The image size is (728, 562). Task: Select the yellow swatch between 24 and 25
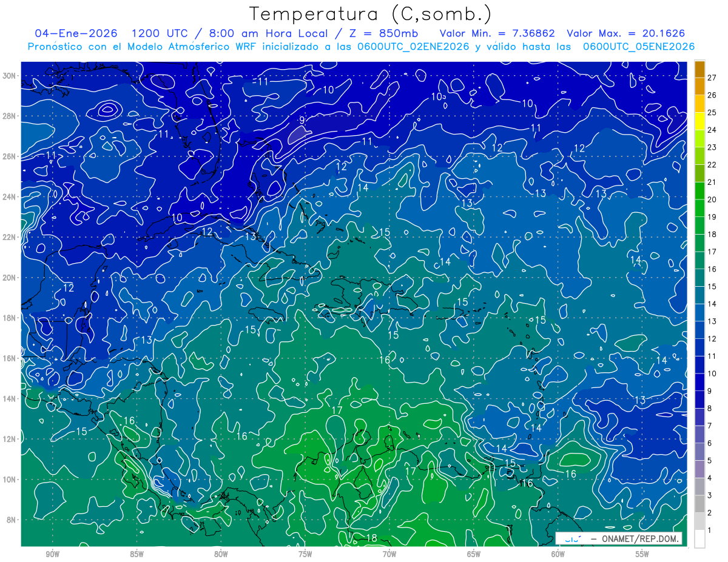click(x=699, y=121)
